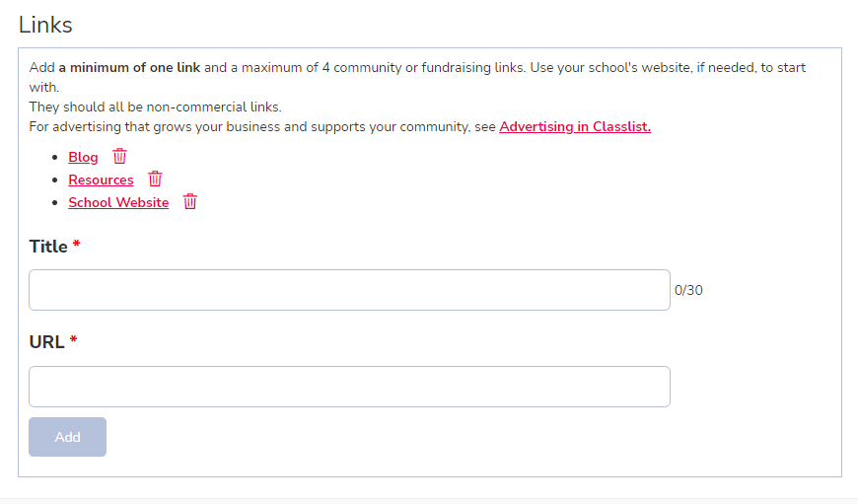Open the Blog link
This screenshot has height=504, width=858.
pyautogui.click(x=83, y=157)
